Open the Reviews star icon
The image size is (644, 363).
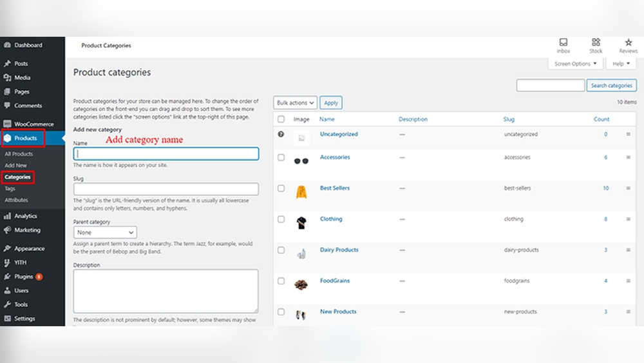[x=628, y=43]
